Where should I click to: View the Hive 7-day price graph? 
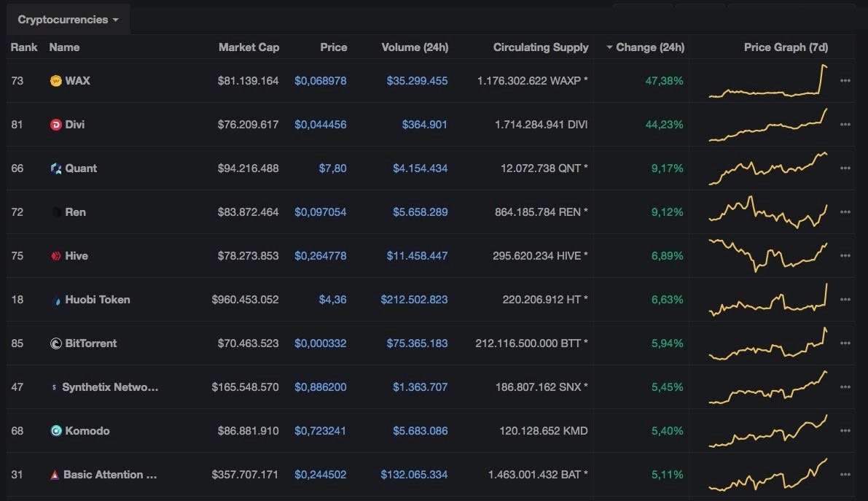coord(768,255)
